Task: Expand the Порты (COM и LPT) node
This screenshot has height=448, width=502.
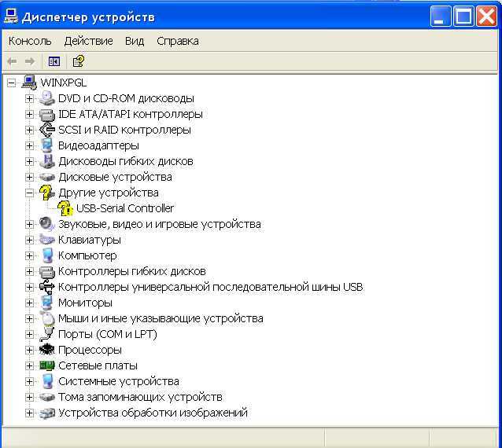Action: pyautogui.click(x=29, y=334)
